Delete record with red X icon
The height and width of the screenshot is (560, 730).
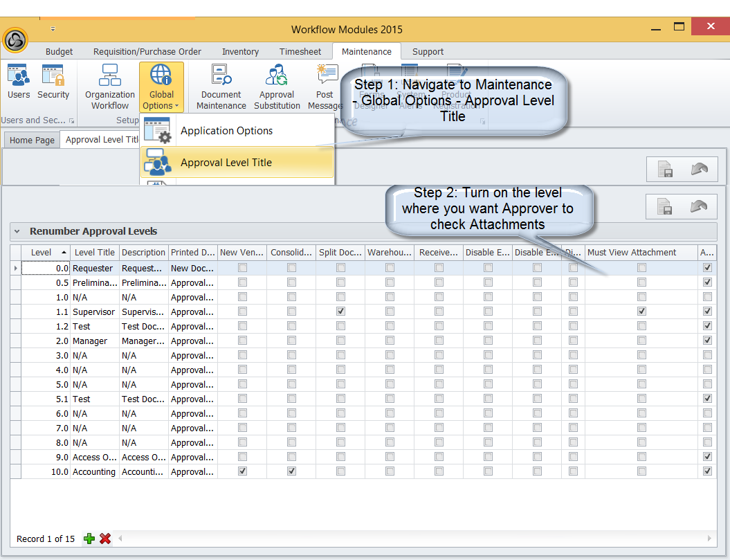(105, 539)
